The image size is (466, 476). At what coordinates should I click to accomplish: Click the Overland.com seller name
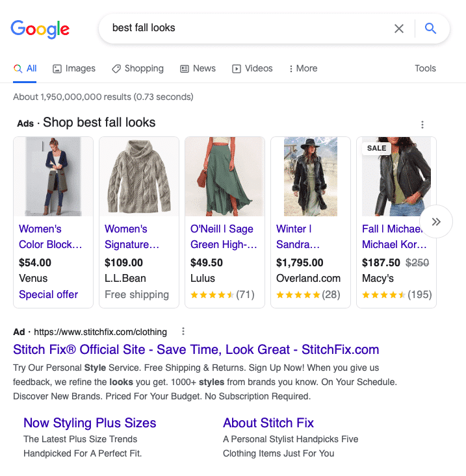coord(308,279)
